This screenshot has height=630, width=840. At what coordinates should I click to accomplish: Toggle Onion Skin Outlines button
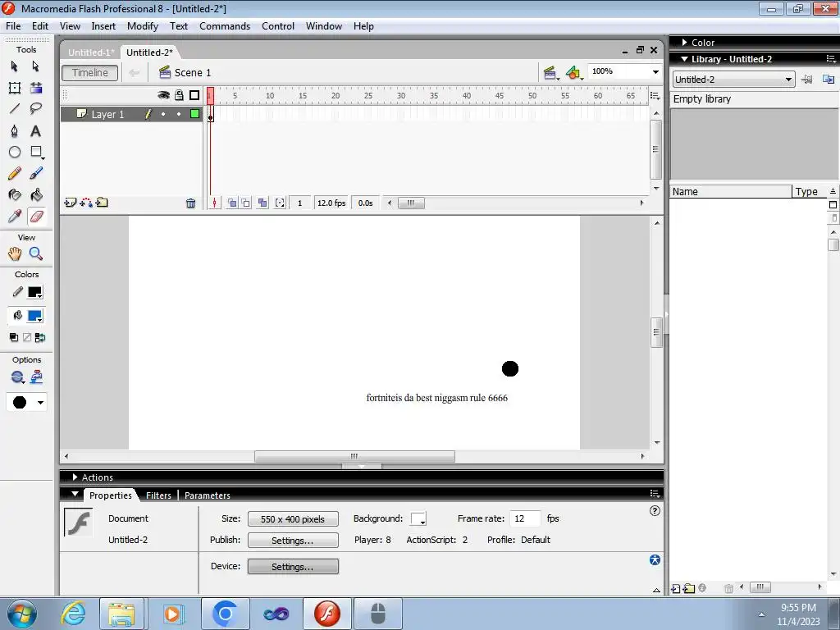(245, 203)
